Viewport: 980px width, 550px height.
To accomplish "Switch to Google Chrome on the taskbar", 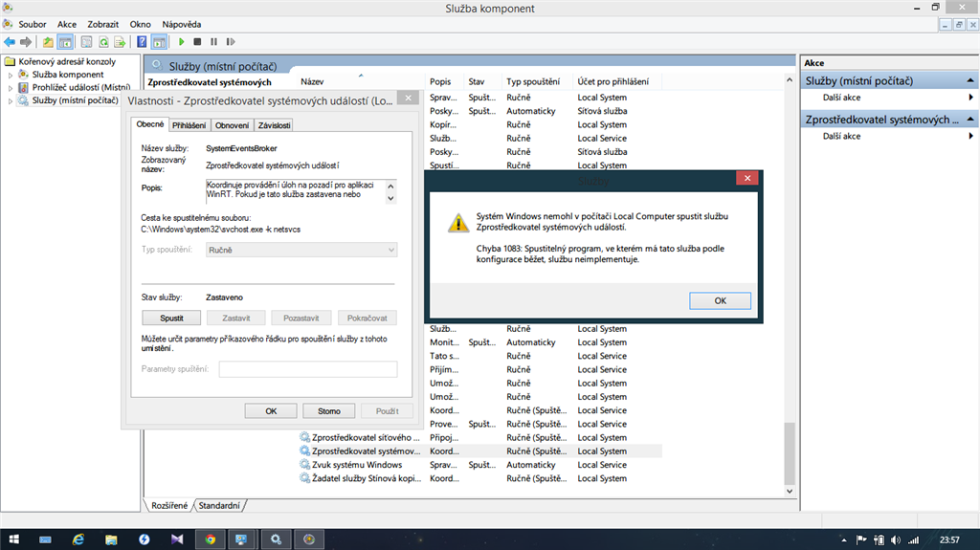I will (x=210, y=539).
